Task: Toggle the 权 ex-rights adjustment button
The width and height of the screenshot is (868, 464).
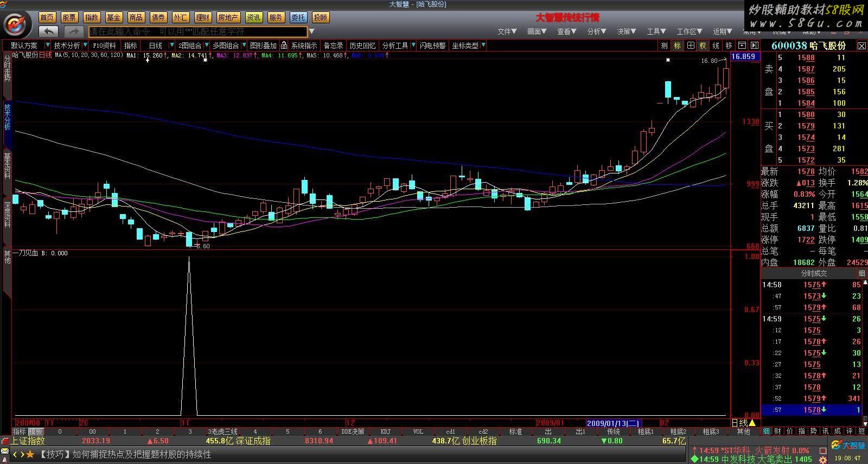Action: [x=703, y=46]
